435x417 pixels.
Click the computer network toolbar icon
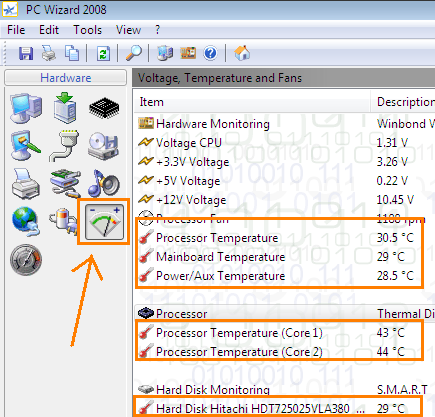(165, 53)
